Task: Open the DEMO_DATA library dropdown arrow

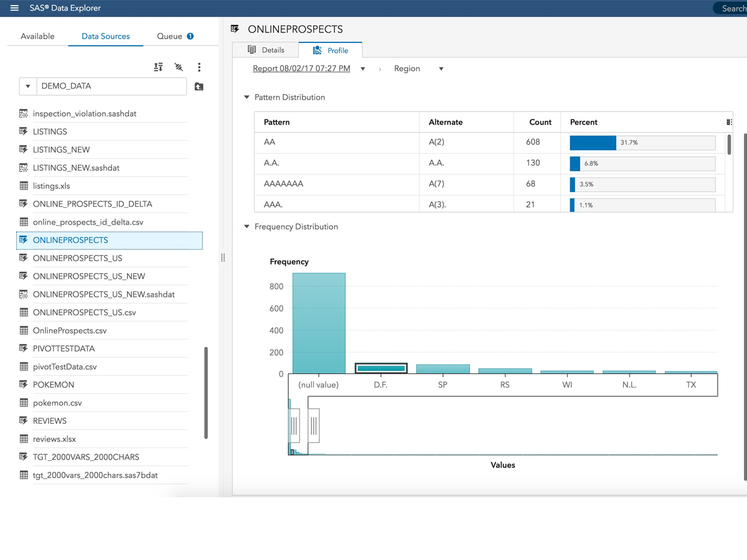Action: [x=28, y=86]
